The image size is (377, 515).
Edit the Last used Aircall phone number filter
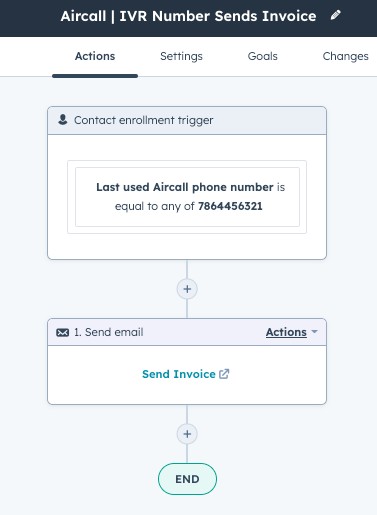pos(187,197)
